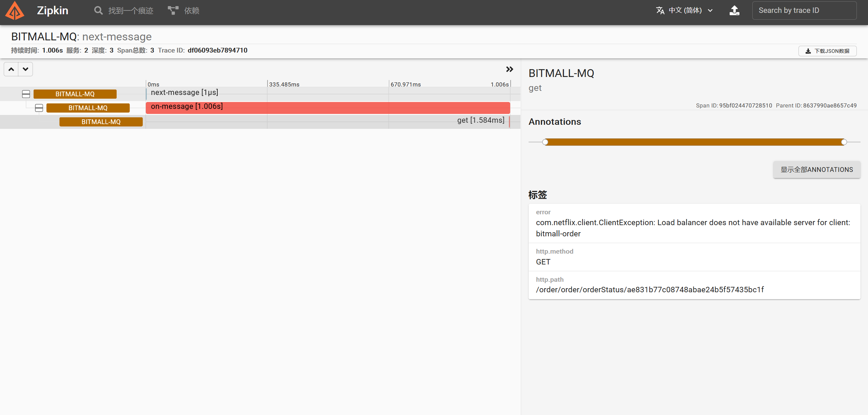Select previous span with up arrow
This screenshot has width=868, height=415.
pyautogui.click(x=11, y=69)
